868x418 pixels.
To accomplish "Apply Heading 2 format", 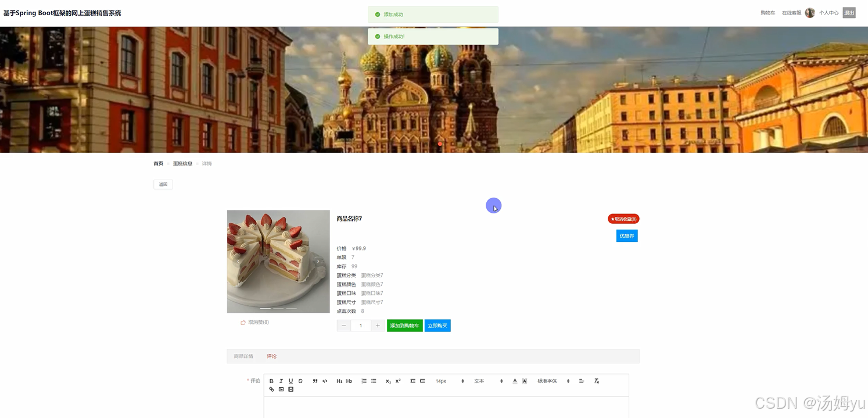I will pyautogui.click(x=349, y=381).
